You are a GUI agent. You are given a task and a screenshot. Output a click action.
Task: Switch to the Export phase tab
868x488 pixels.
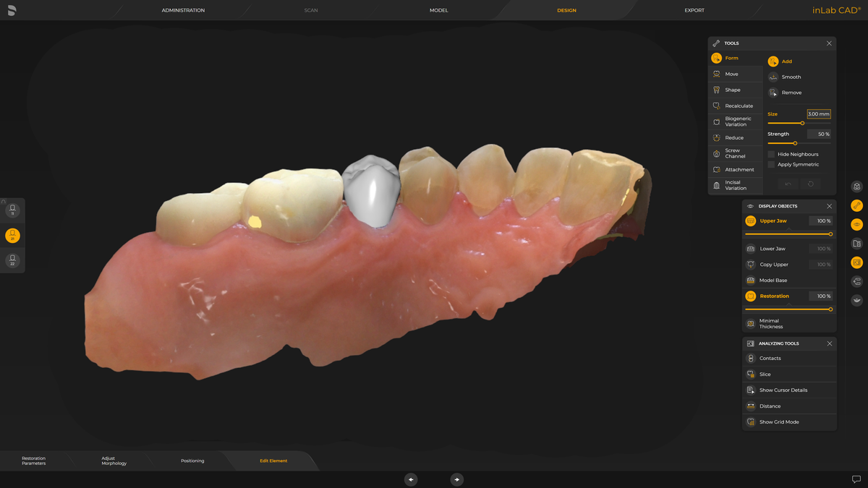(x=694, y=10)
